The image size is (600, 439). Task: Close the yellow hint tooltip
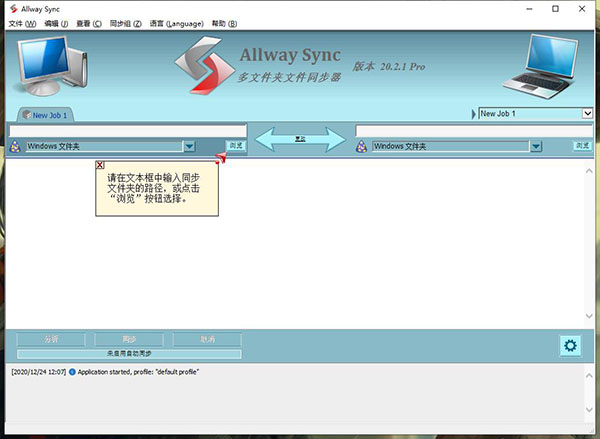click(100, 165)
